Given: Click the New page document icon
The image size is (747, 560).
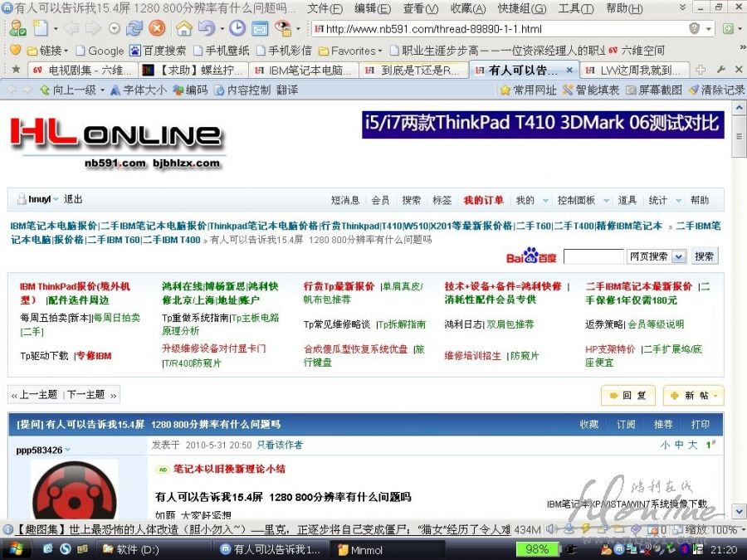Looking at the screenshot, I should (41, 28).
